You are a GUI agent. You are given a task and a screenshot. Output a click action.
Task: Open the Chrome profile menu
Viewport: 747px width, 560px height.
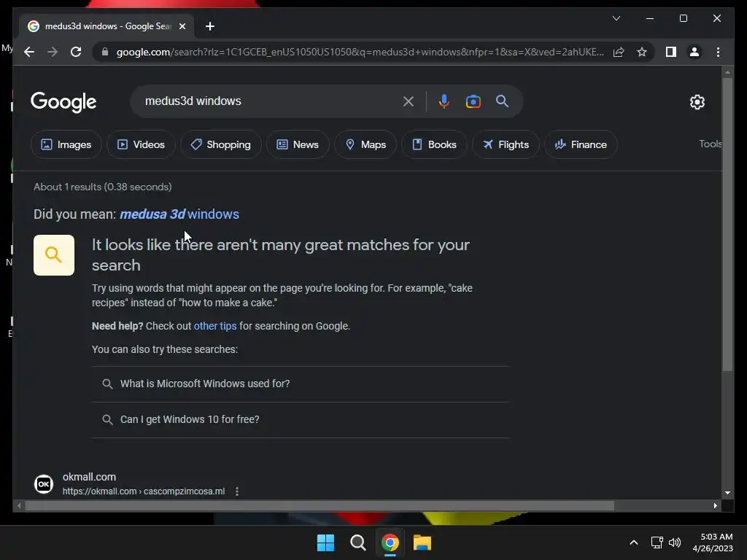pyautogui.click(x=694, y=52)
